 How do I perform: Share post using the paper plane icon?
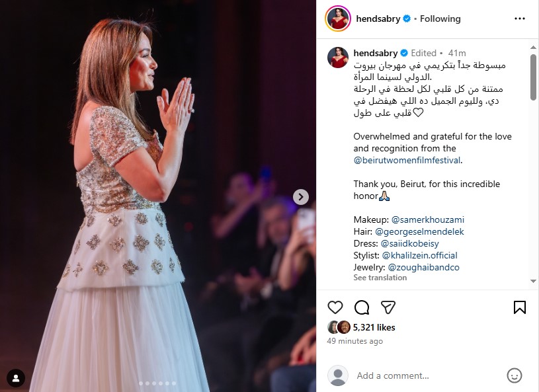pyautogui.click(x=388, y=307)
